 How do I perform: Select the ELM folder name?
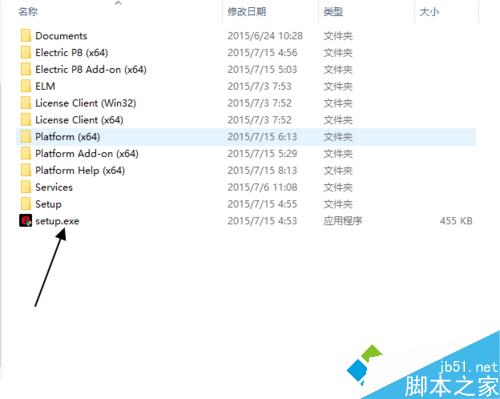click(x=45, y=86)
